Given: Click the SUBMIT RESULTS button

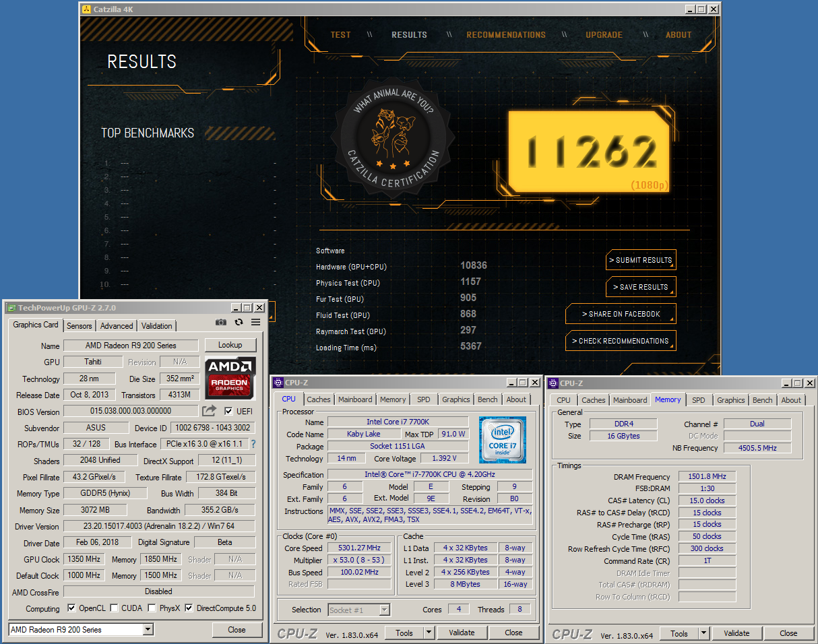Looking at the screenshot, I should [x=640, y=260].
